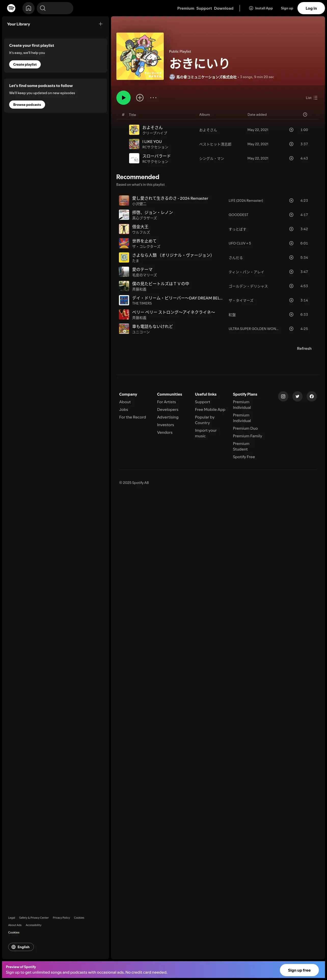Open Download in top navigation
This screenshot has width=327, height=980.
pyautogui.click(x=223, y=8)
